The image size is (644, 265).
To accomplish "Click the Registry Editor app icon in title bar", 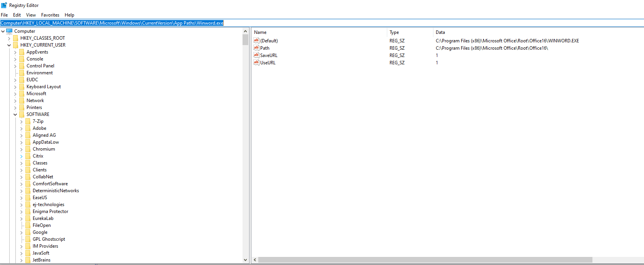I will click(x=4, y=5).
